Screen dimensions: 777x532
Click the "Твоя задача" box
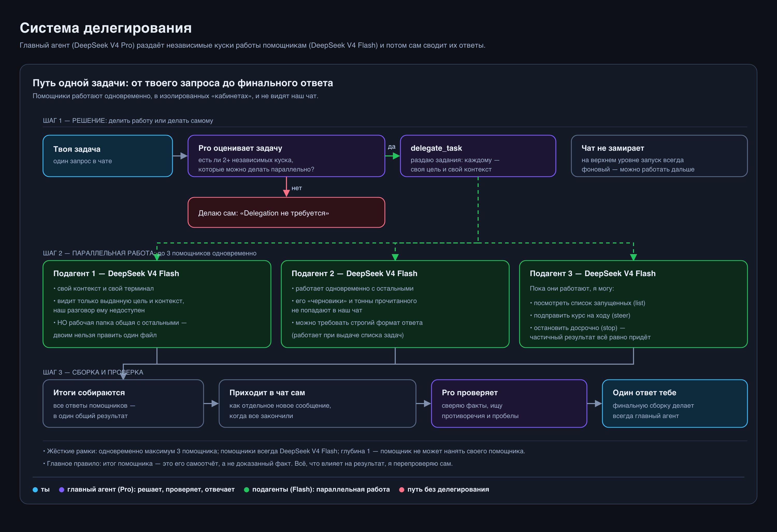108,156
